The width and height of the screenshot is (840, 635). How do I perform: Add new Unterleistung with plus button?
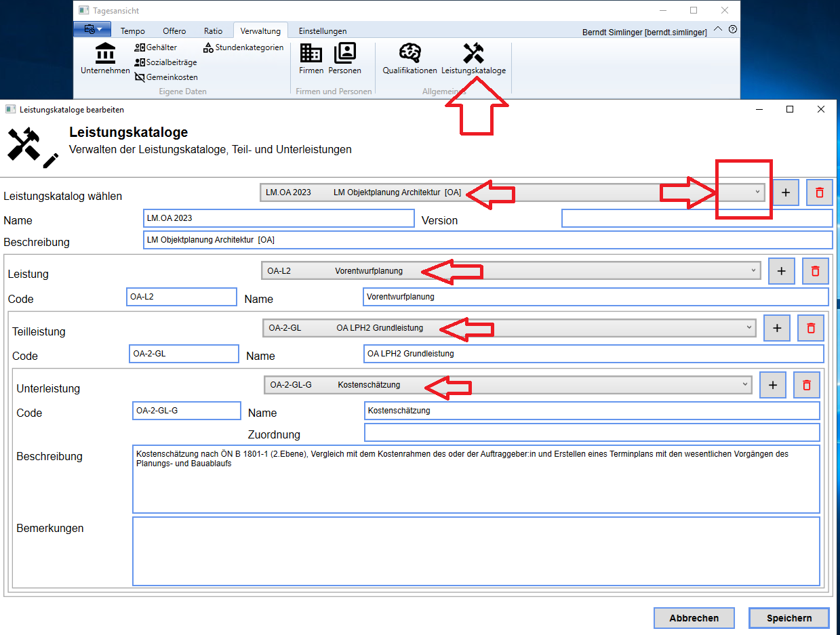tap(772, 385)
